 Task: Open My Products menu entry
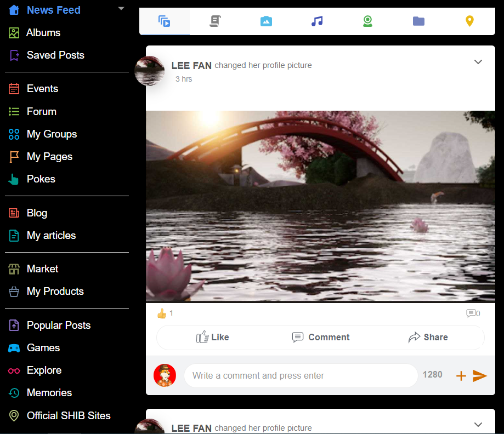coord(55,292)
